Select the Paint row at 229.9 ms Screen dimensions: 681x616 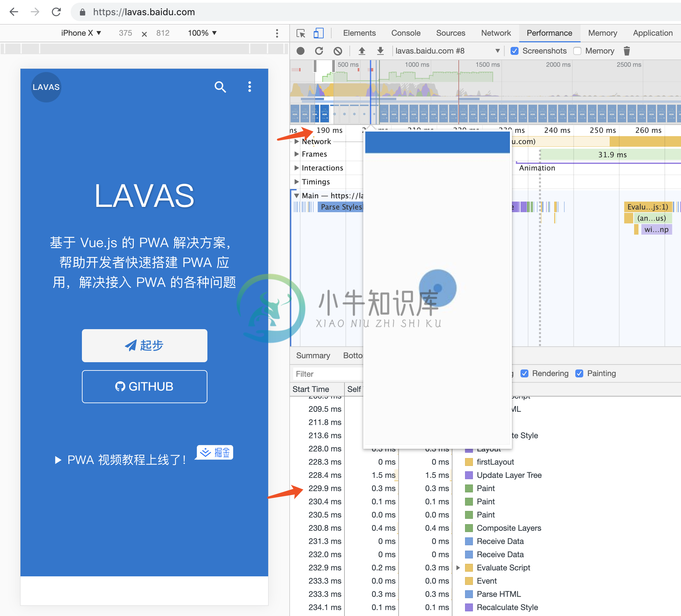485,488
